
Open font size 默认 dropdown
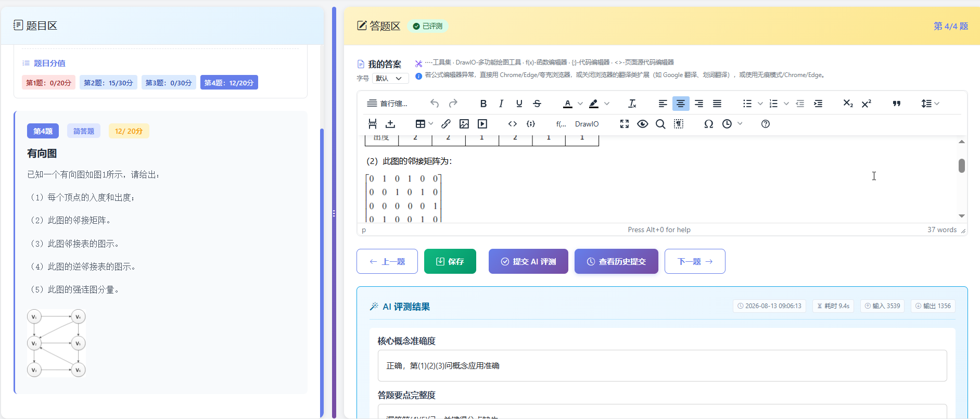[x=390, y=79]
